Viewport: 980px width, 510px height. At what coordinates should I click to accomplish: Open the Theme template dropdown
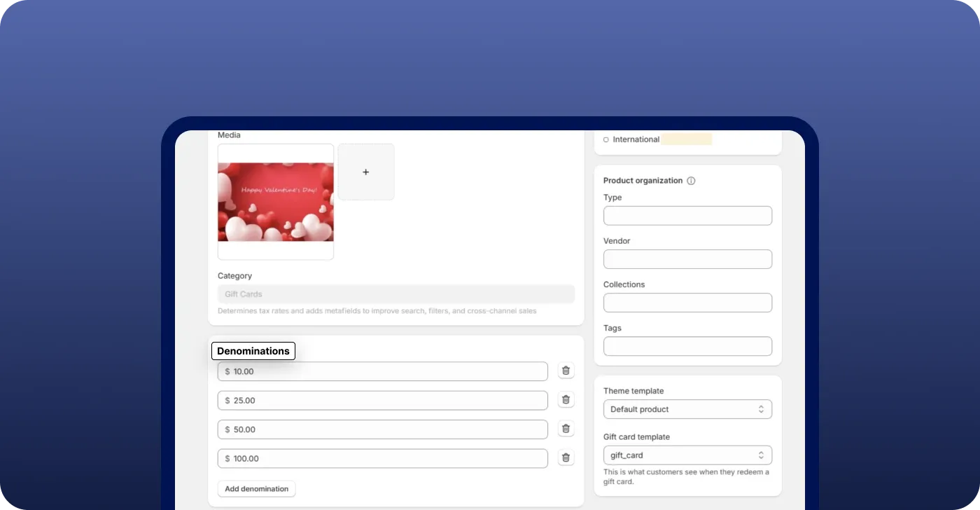point(687,409)
